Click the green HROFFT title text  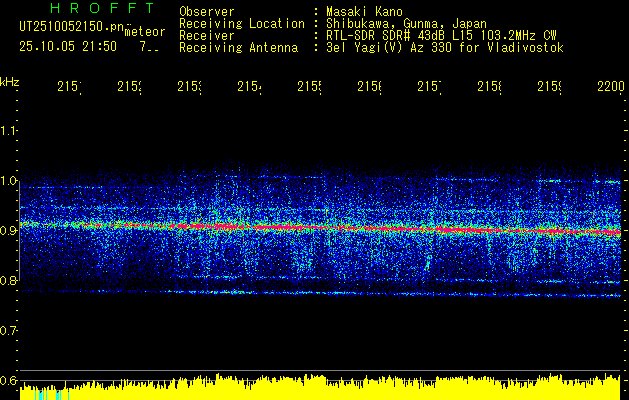(x=102, y=8)
